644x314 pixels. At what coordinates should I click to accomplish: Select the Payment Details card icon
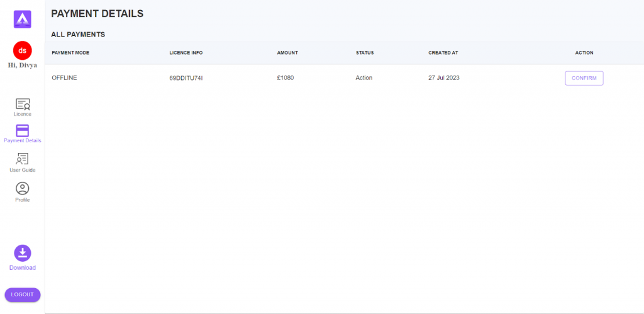[22, 131]
